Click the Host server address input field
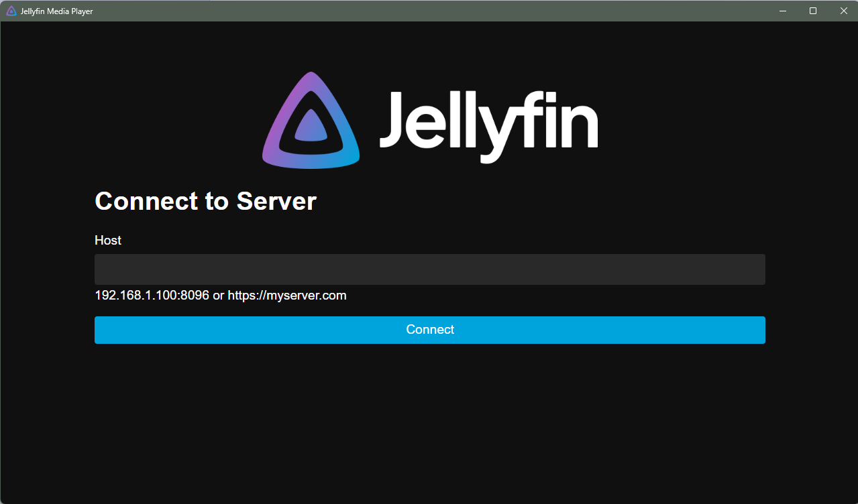The height and width of the screenshot is (504, 858). [x=429, y=269]
